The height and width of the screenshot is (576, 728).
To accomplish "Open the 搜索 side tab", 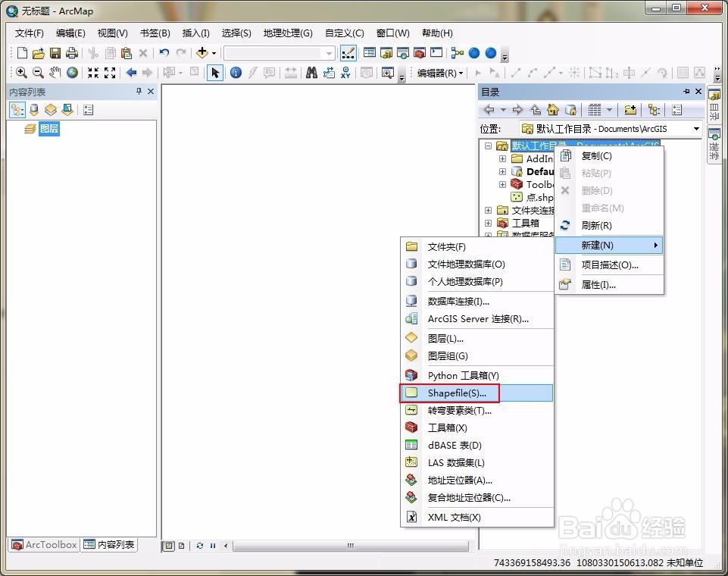I will pyautogui.click(x=714, y=144).
